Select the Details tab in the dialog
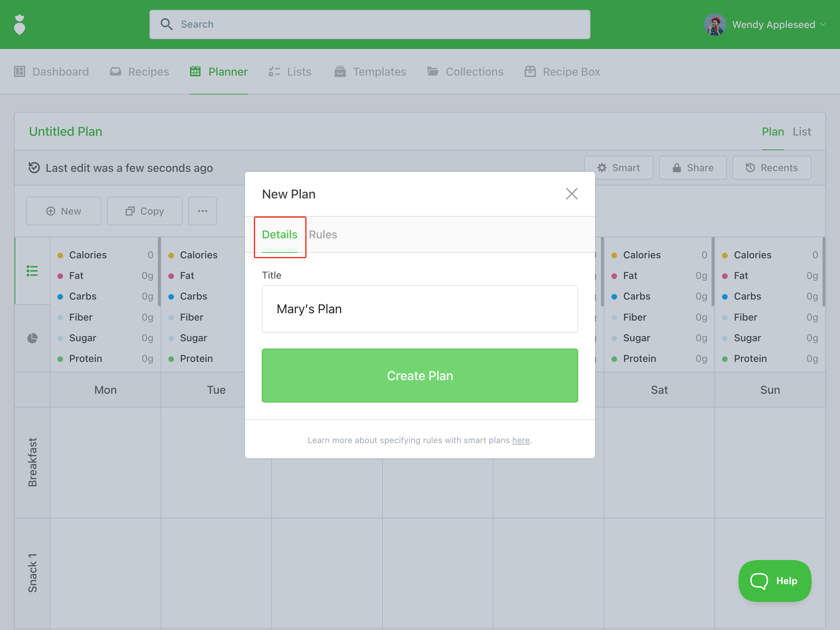 280,235
